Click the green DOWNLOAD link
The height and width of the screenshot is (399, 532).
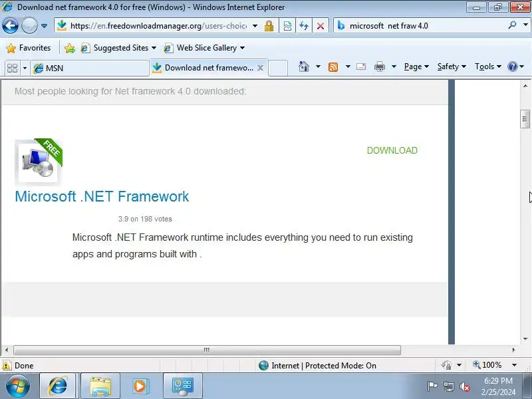[392, 150]
